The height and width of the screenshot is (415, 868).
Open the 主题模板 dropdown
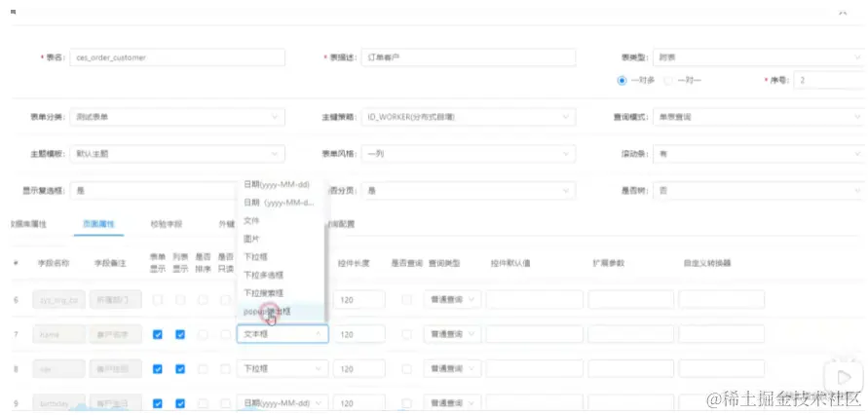click(177, 153)
